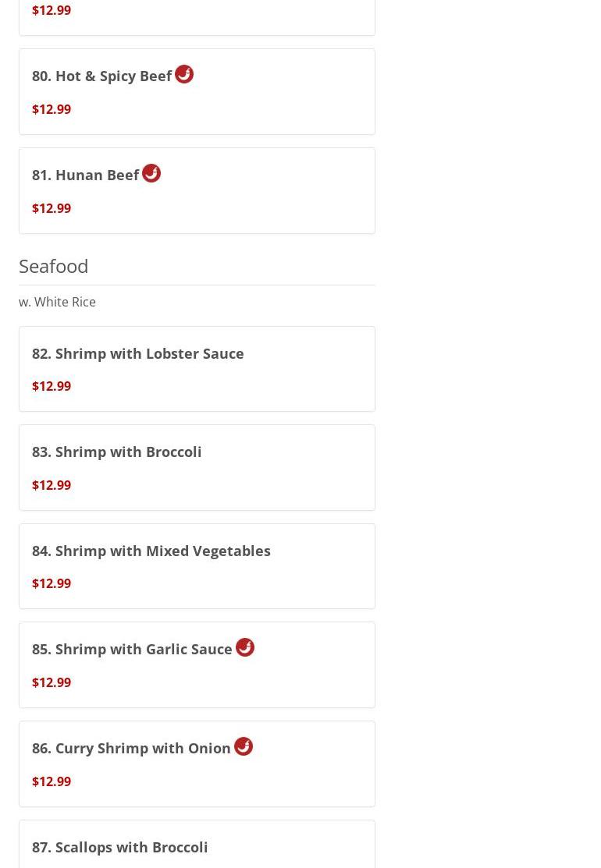Select 81. Hunan Beef menu item
The image size is (601, 868).
(197, 190)
